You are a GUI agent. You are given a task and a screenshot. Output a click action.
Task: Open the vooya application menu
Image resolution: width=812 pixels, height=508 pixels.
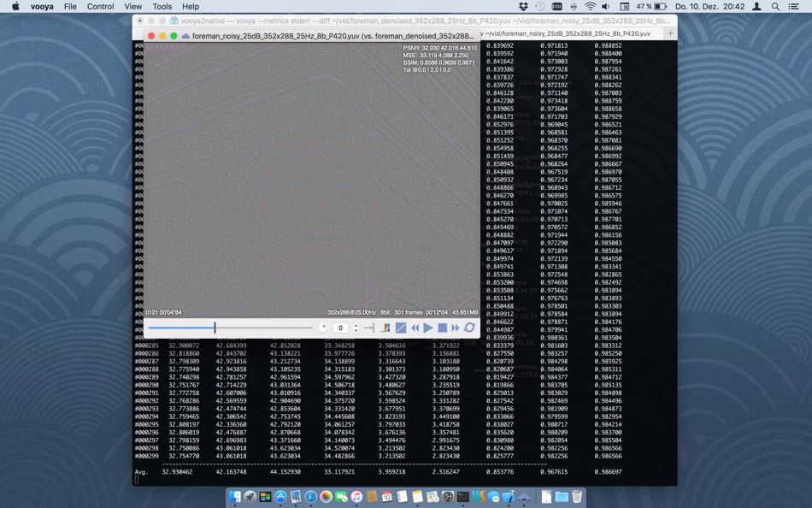pos(42,6)
